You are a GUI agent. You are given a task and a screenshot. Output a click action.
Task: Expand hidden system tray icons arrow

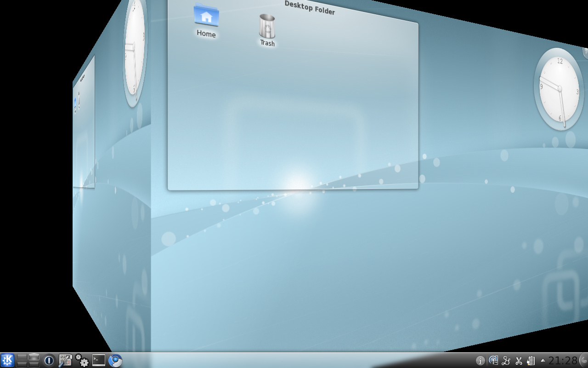543,361
